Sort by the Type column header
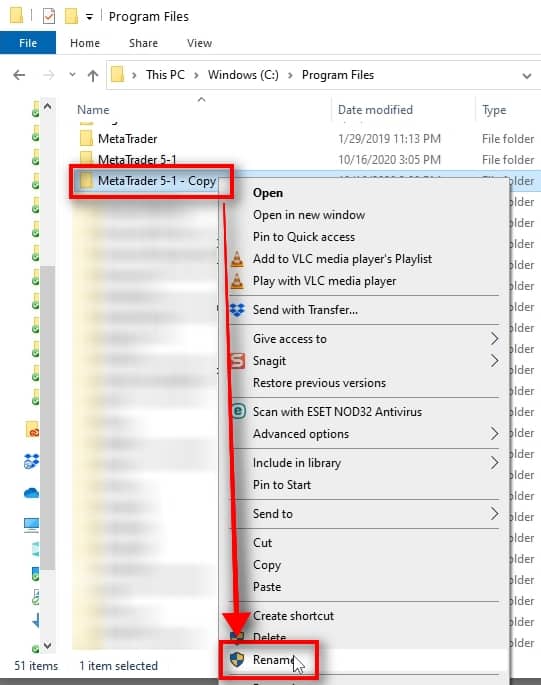Image resolution: width=541 pixels, height=685 pixels. [494, 110]
